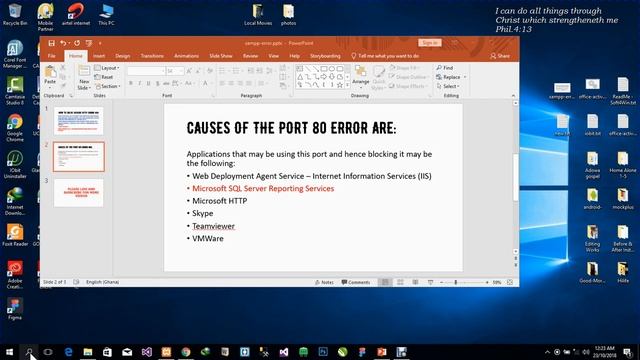Open the Select dropdown in Editing
This screenshot has height=360, width=640.
pos(448,86)
